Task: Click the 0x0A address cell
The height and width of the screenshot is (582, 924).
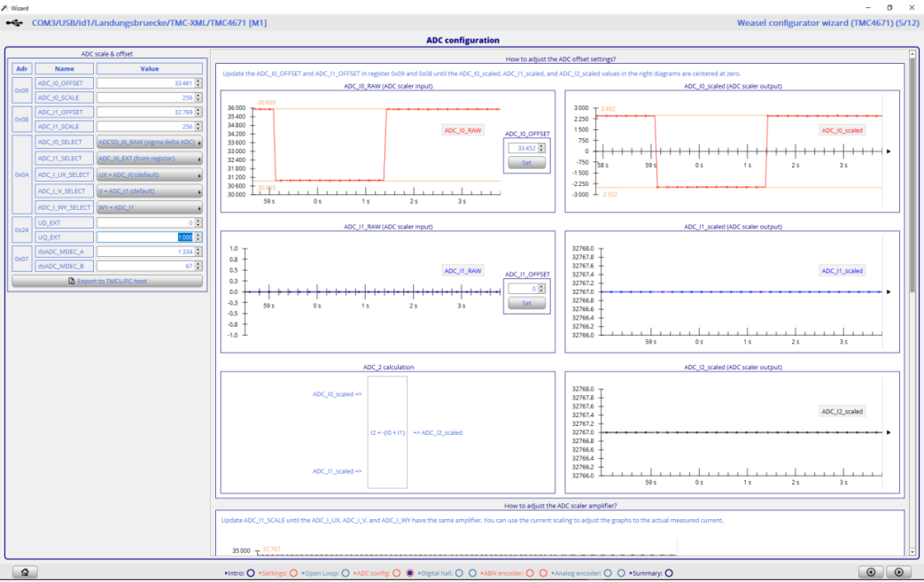Action: click(22, 175)
